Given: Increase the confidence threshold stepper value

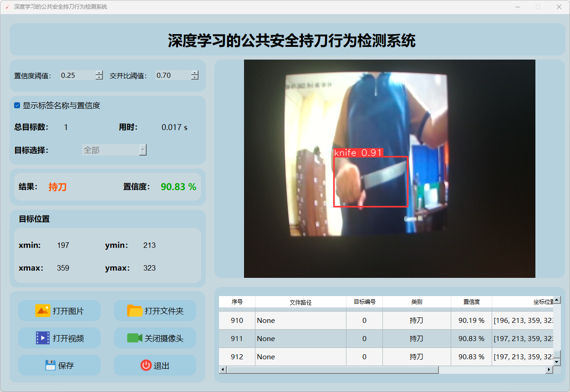Looking at the screenshot, I should (x=99, y=73).
